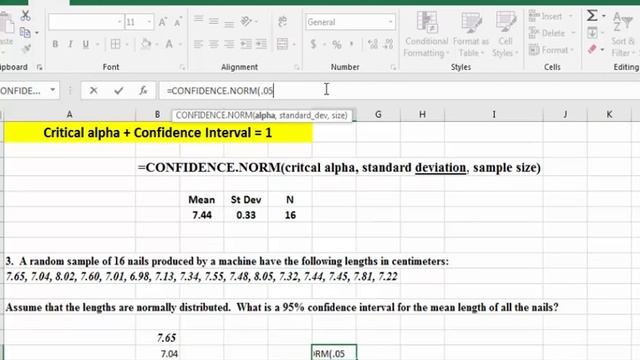Align text left

coord(198,44)
